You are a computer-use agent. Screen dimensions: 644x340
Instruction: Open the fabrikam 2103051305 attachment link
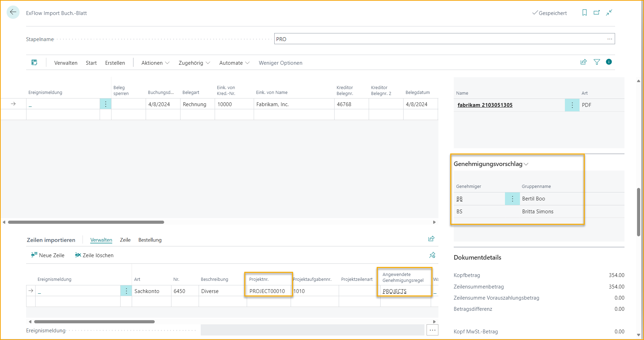pos(485,105)
